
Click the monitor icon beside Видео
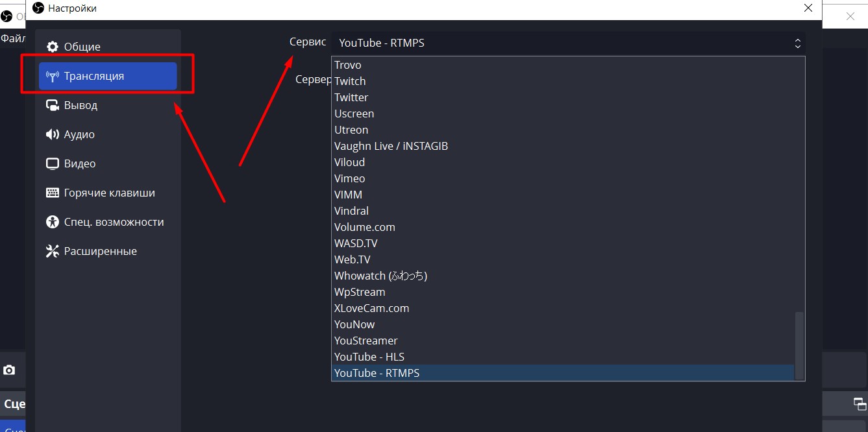click(x=53, y=163)
